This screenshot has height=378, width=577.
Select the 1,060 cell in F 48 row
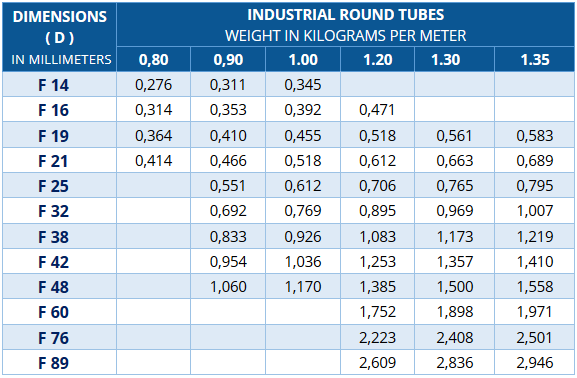tap(228, 287)
